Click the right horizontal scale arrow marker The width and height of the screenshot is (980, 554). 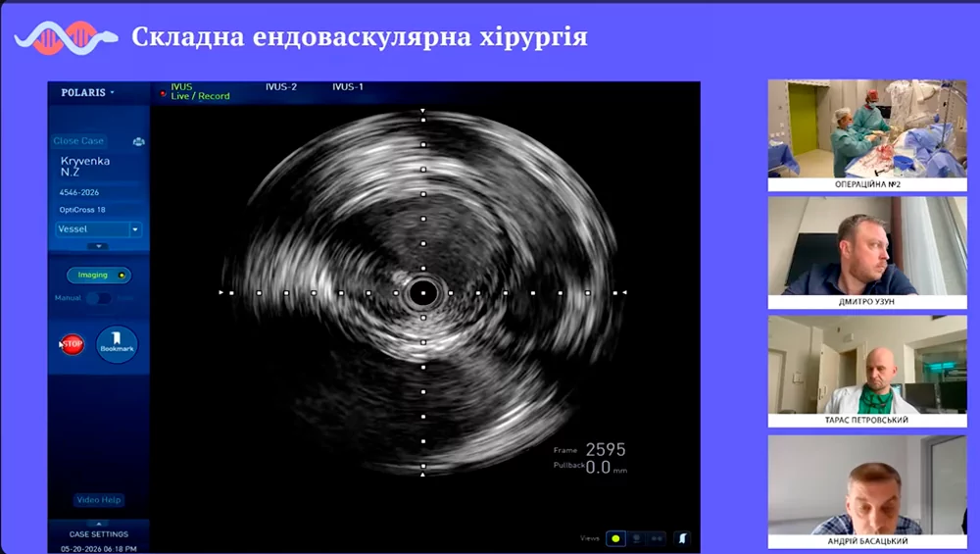624,292
